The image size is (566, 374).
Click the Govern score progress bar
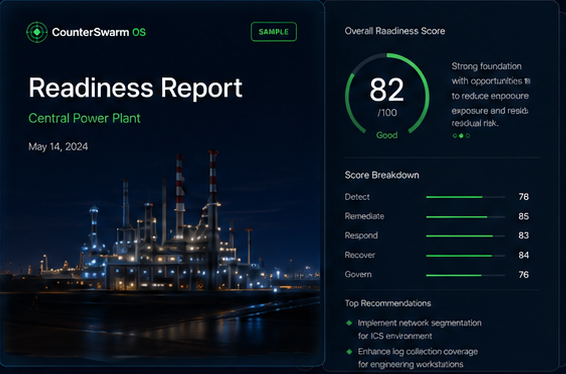tap(465, 275)
